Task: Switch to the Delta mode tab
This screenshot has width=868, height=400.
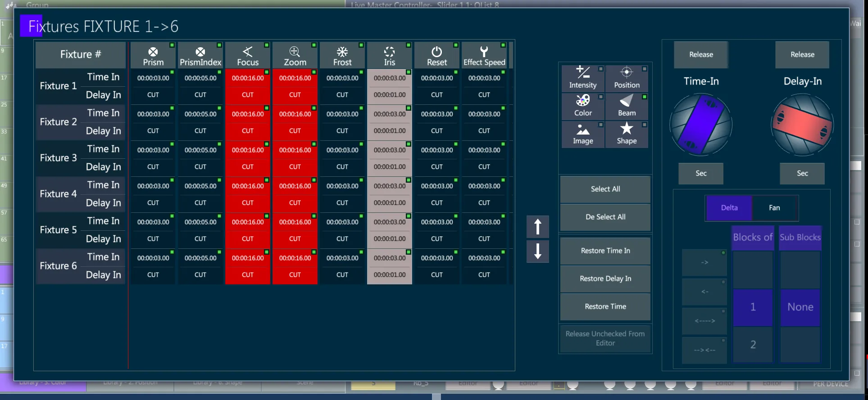Action: pyautogui.click(x=729, y=208)
